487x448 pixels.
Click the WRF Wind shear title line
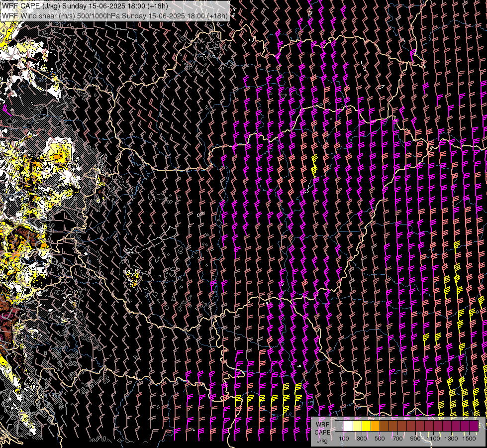[114, 15]
